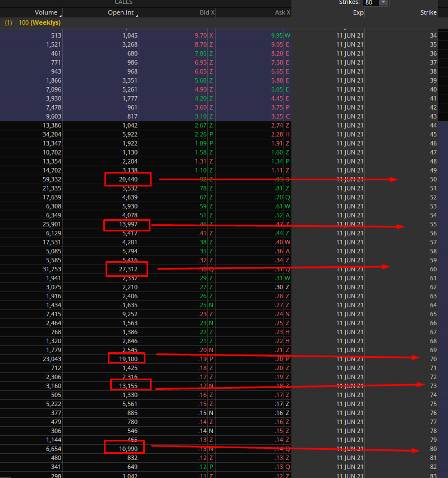Click open interest 2,846 at strike 68
Screen dimensions: 448x478
pyautogui.click(x=130, y=342)
